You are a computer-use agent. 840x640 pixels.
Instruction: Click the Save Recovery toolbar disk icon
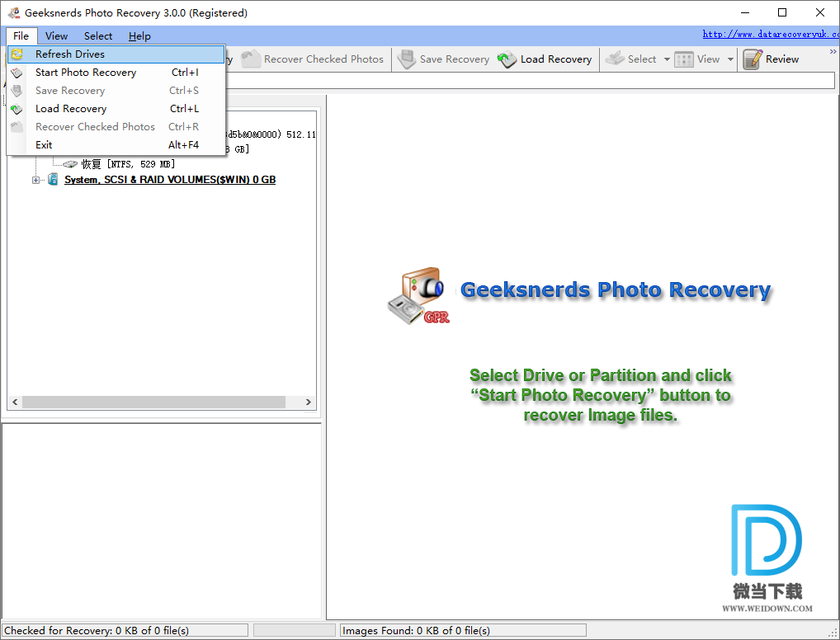coord(407,59)
